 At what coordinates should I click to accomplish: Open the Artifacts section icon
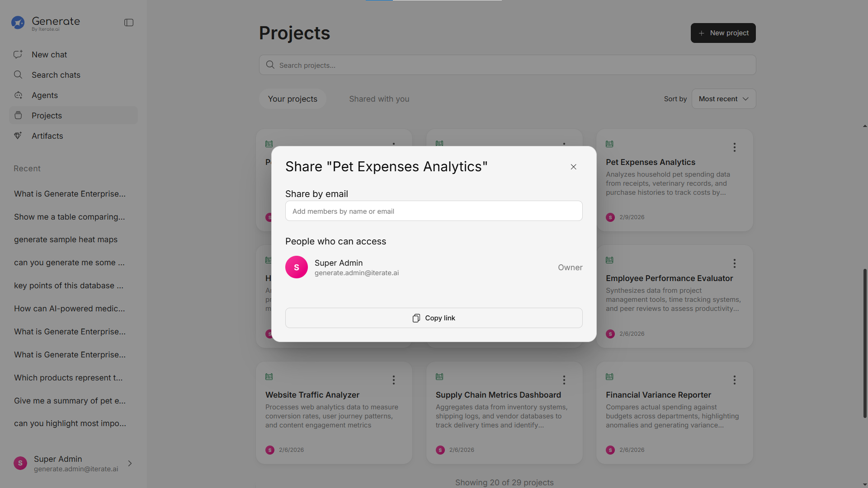(18, 136)
